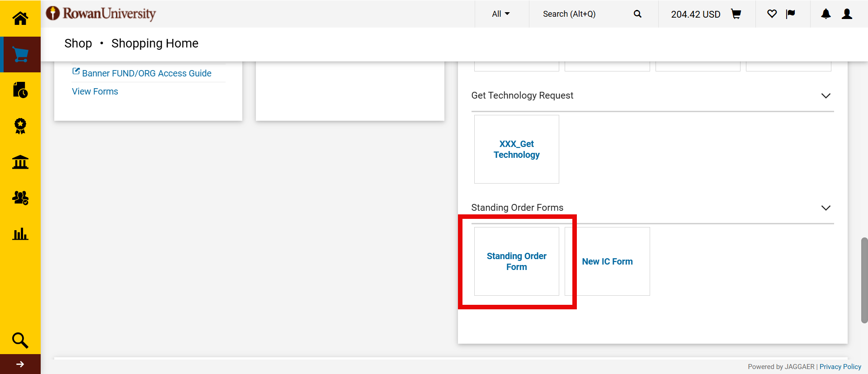This screenshot has height=374, width=868.
Task: Open the Accounts Payable bank icon
Action: [x=20, y=162]
